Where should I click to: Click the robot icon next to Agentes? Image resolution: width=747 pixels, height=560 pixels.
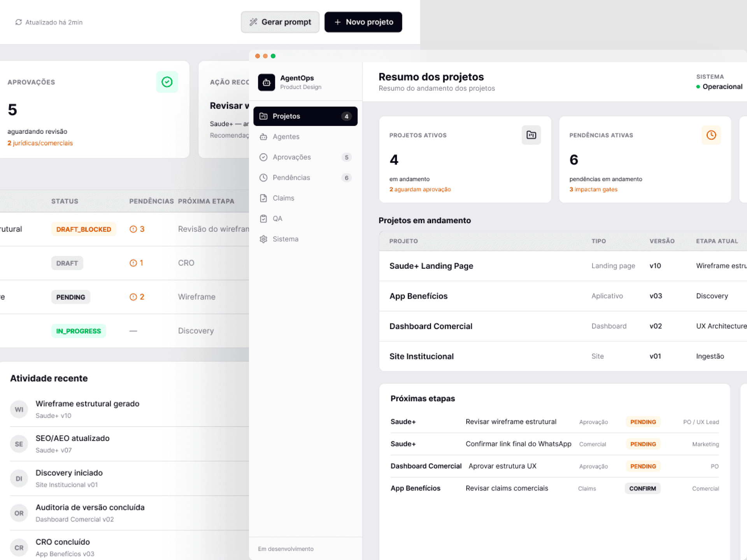point(263,137)
